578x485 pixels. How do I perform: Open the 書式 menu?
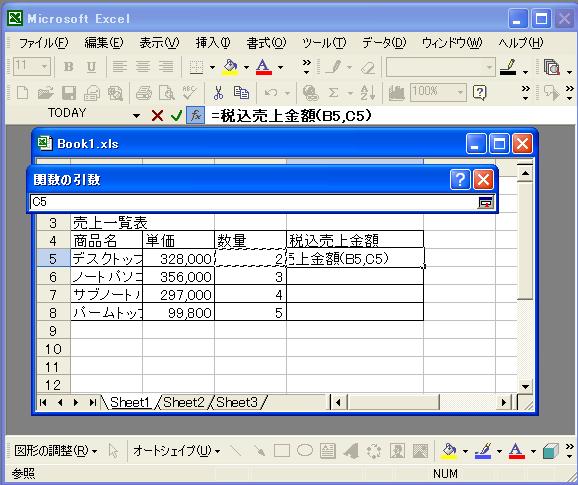266,43
